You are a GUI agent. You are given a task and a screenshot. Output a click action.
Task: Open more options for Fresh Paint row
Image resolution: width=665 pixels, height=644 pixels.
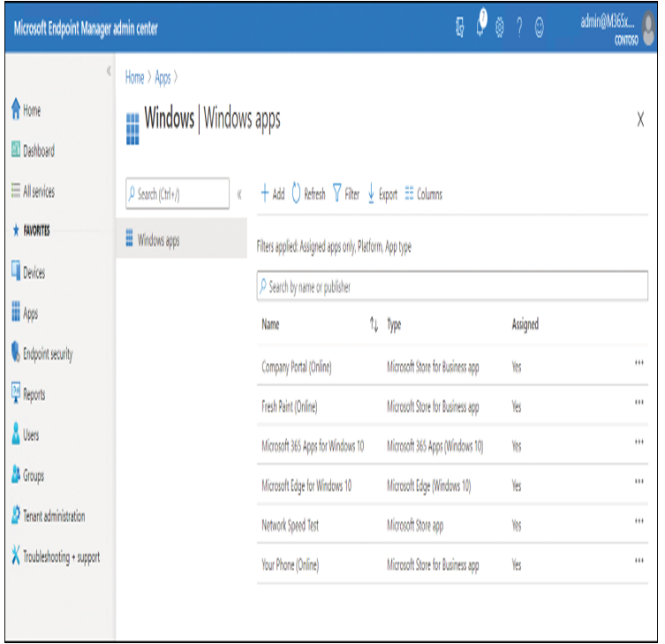tap(639, 402)
